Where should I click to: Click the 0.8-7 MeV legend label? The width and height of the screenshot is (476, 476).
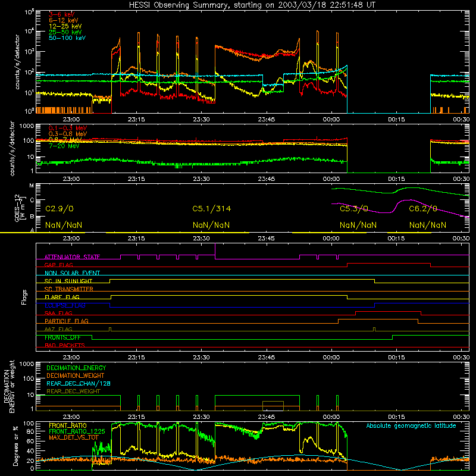click(65, 140)
